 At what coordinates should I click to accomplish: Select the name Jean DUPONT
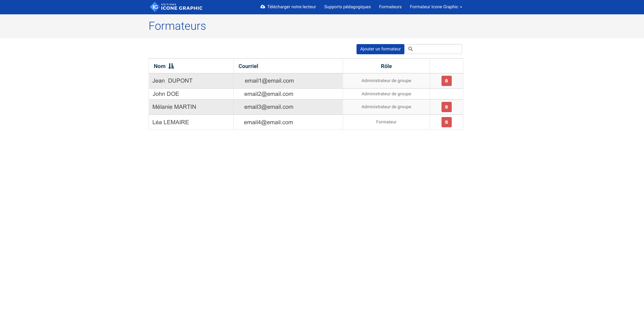click(x=172, y=81)
